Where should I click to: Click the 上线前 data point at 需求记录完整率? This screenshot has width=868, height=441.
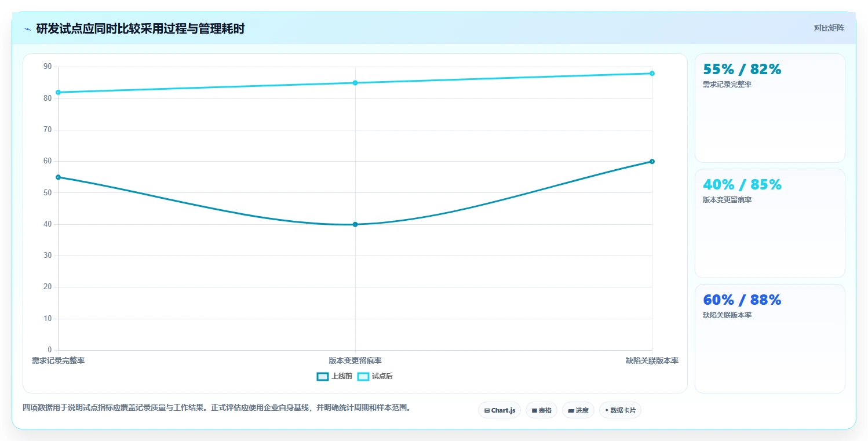point(58,177)
